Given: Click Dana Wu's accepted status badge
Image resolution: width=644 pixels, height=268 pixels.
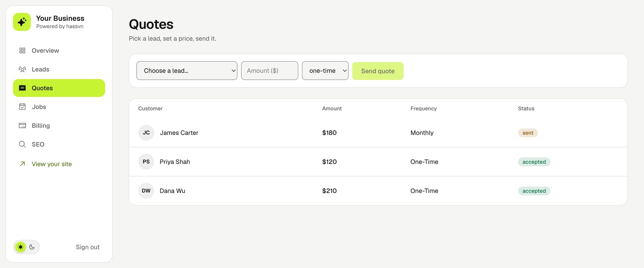Looking at the screenshot, I should pos(534,191).
